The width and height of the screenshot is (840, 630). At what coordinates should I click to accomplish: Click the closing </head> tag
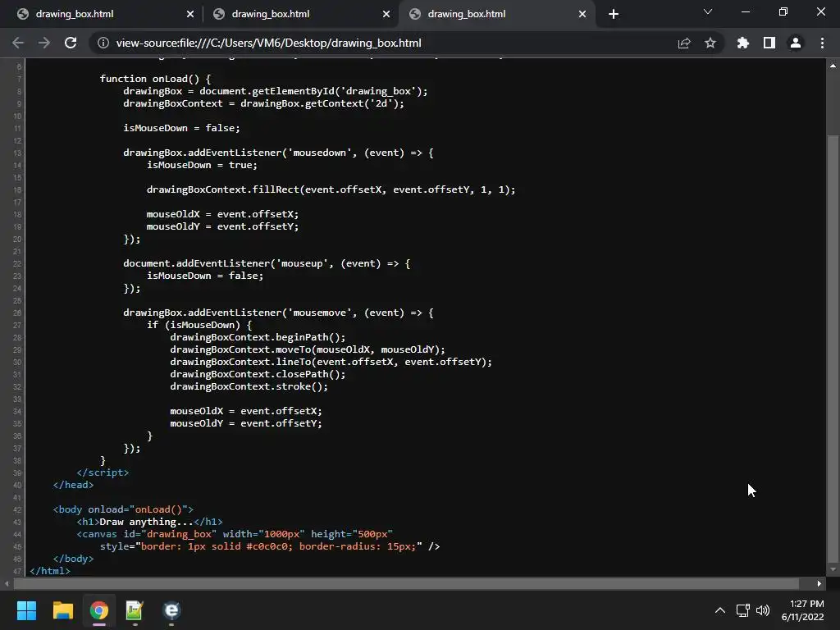tap(73, 485)
